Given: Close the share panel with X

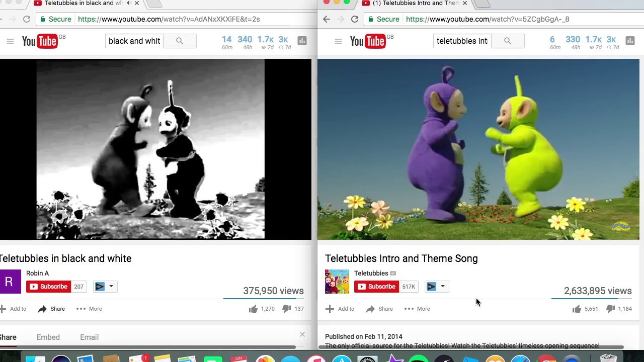Looking at the screenshot, I should click(302, 334).
